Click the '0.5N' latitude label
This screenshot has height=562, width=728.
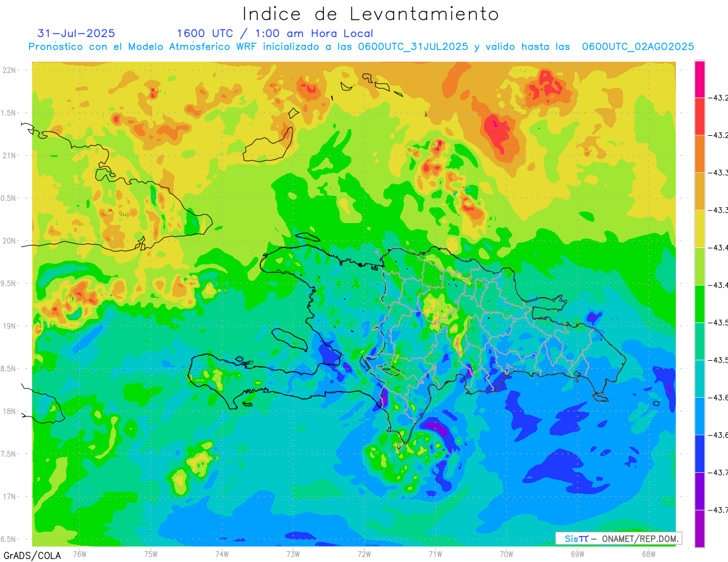point(9,198)
